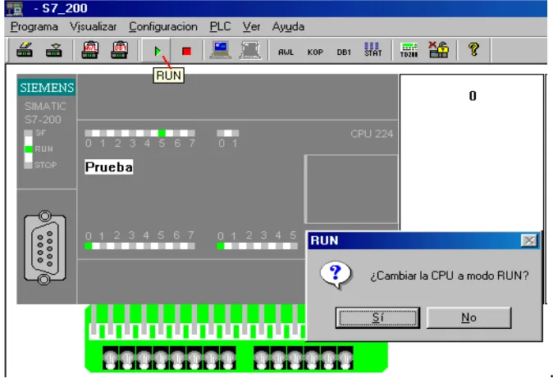Open the TD200 display icon

coord(409,50)
